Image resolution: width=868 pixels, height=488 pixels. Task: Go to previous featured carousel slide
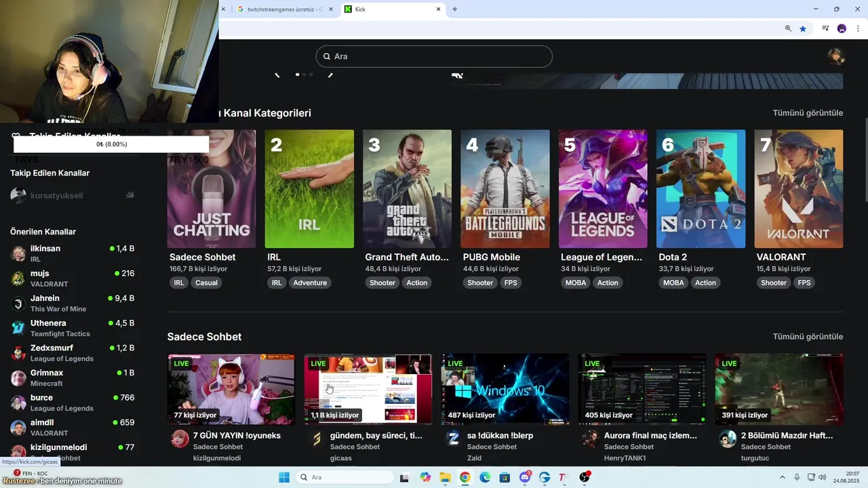coord(277,75)
